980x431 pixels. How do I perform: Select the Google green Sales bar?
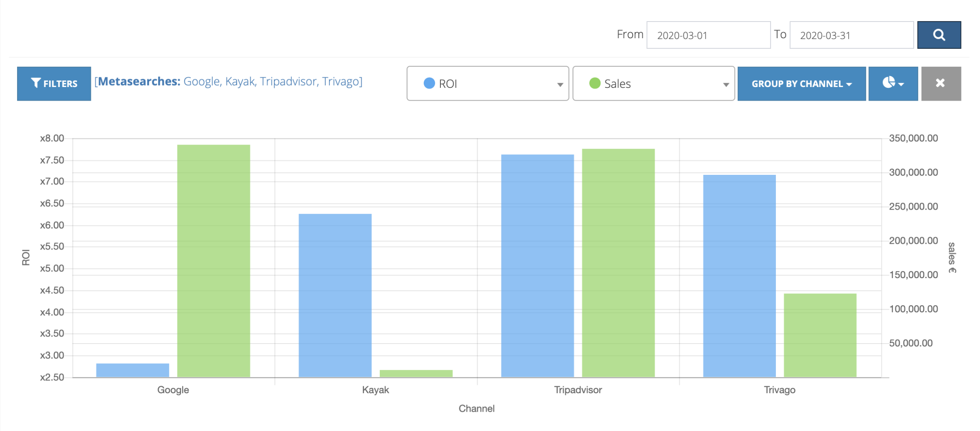pos(214,261)
